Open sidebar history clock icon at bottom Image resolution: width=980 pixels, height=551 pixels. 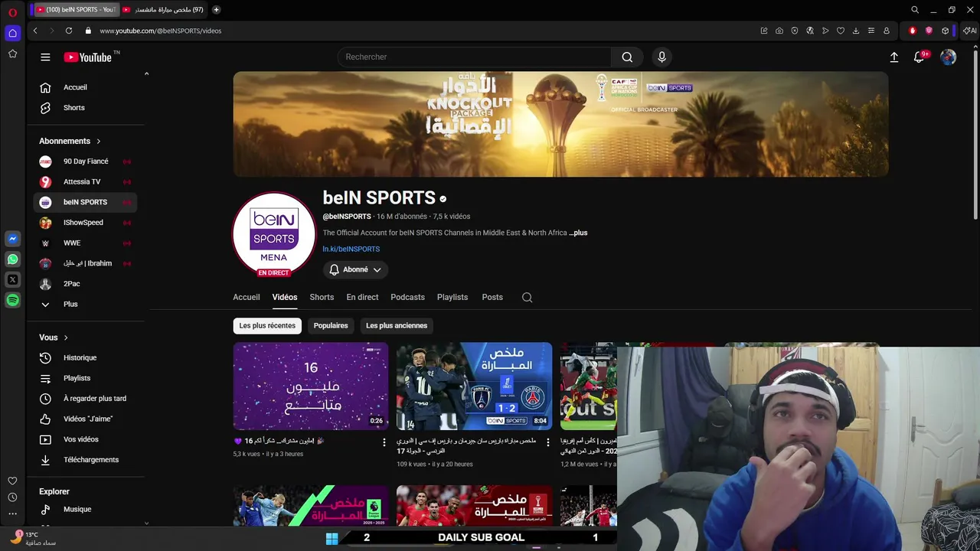point(12,497)
